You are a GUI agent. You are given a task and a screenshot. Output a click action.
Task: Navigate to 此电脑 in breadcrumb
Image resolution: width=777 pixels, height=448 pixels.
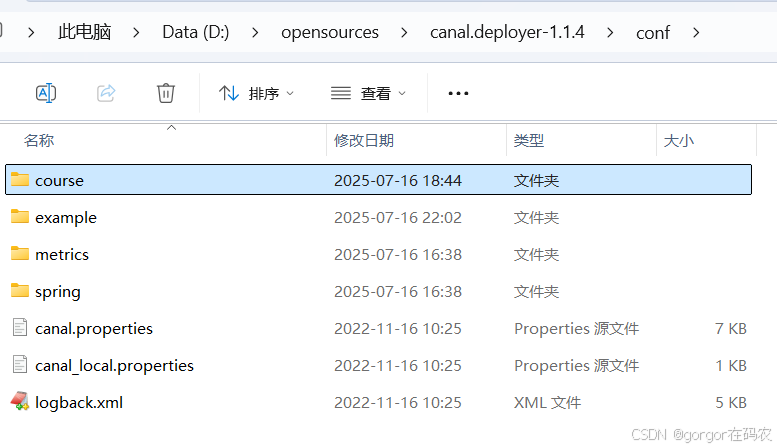(85, 32)
